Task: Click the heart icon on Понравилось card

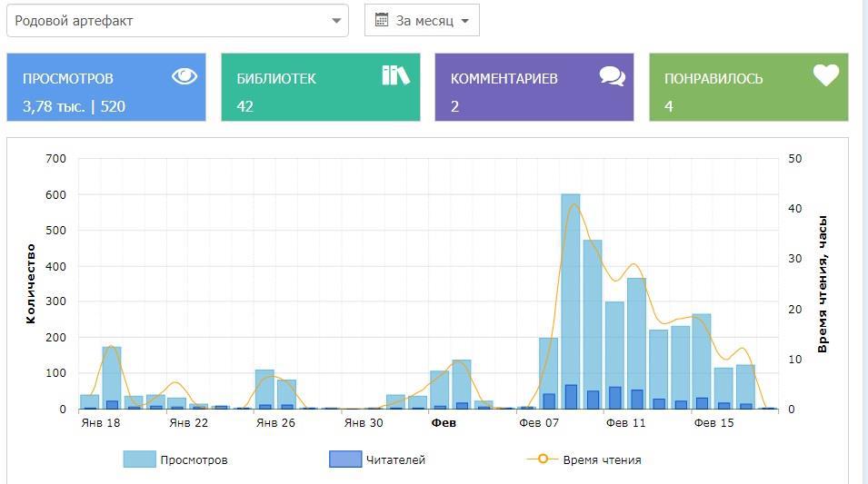Action: (x=825, y=75)
